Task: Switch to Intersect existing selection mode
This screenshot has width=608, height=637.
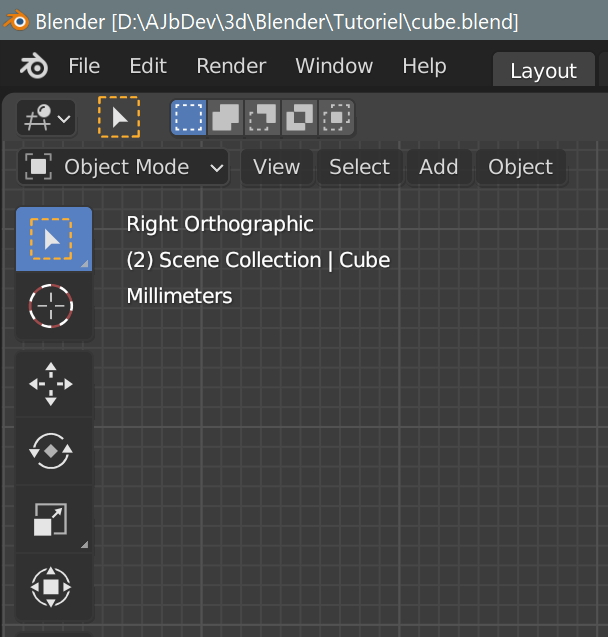Action: [337, 118]
